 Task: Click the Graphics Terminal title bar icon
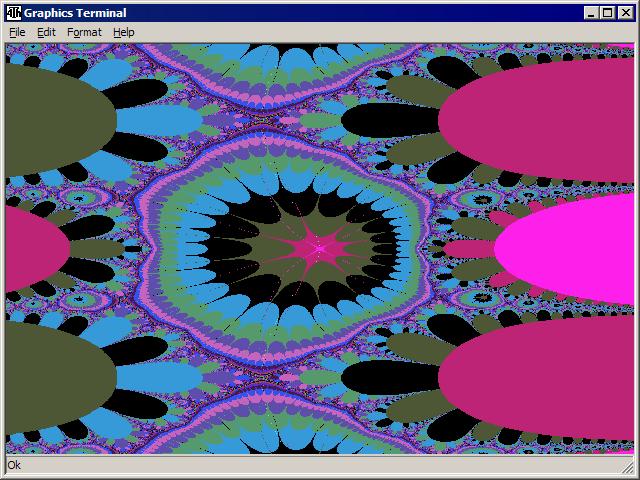pos(13,12)
